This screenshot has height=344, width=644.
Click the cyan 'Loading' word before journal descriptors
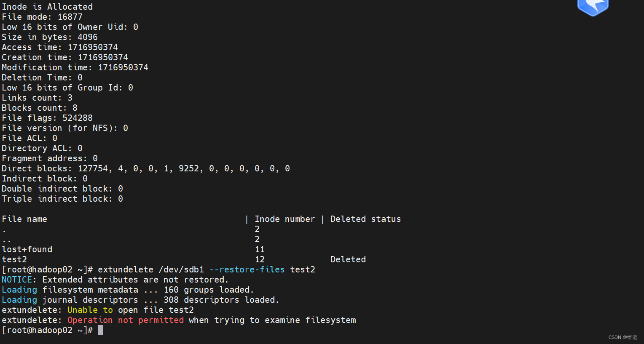point(19,300)
